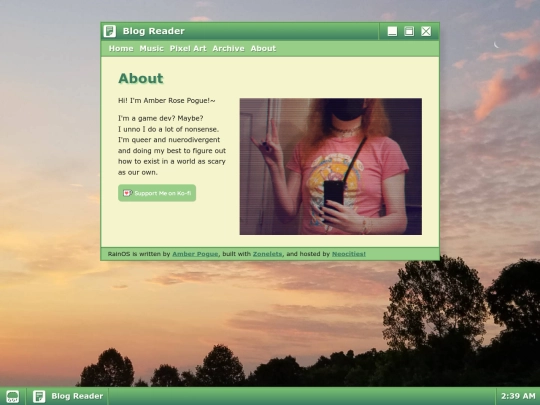Close the Blog Reader window
Screen dimensions: 540x405
426,31
